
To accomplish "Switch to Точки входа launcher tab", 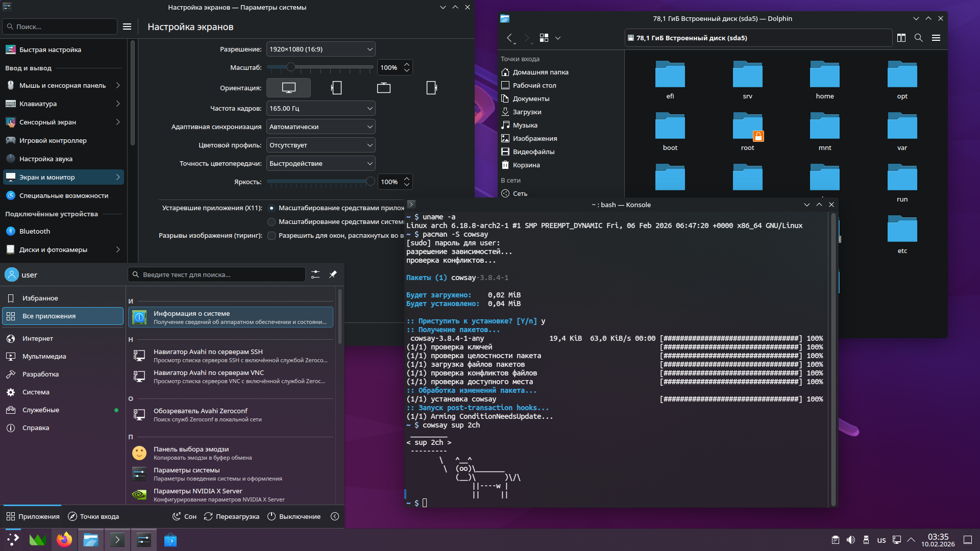I will (93, 516).
